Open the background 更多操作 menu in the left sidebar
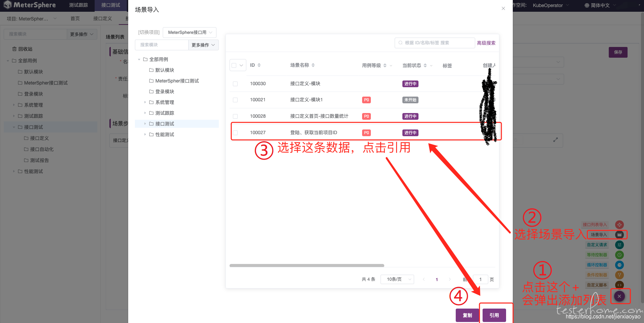Viewport: 644px width, 323px height. tap(82, 34)
